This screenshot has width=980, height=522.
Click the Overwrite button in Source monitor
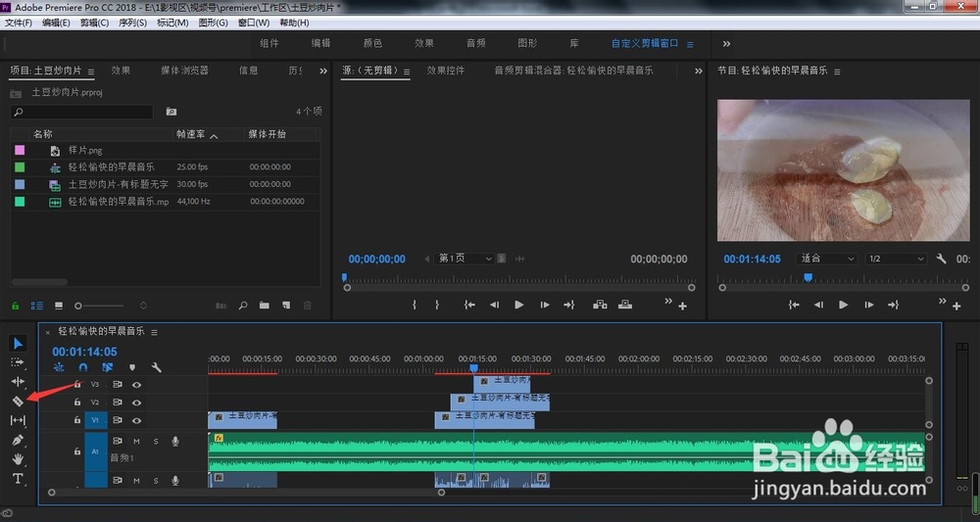coord(625,305)
